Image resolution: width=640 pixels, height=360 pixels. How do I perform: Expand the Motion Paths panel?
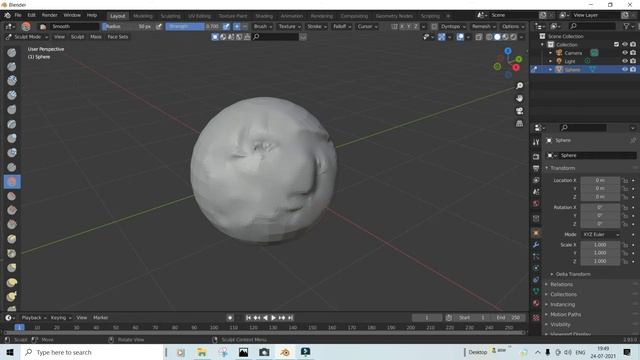[x=565, y=315]
